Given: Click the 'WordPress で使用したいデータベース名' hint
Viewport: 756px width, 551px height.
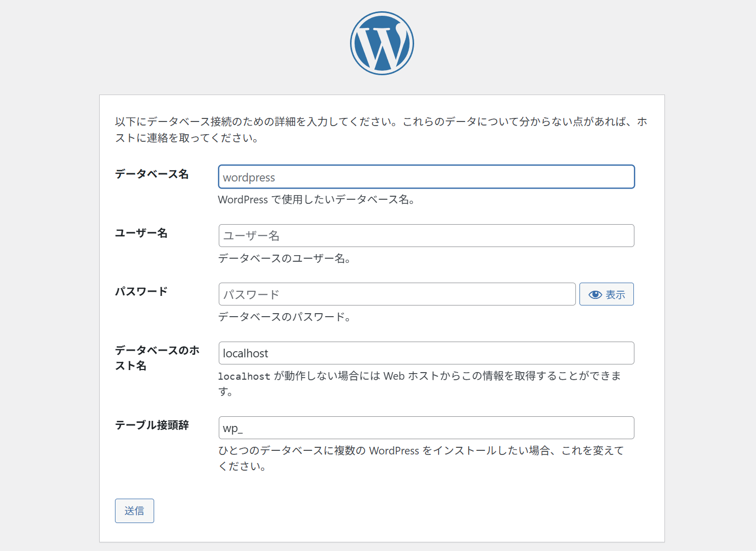Looking at the screenshot, I should click(316, 200).
